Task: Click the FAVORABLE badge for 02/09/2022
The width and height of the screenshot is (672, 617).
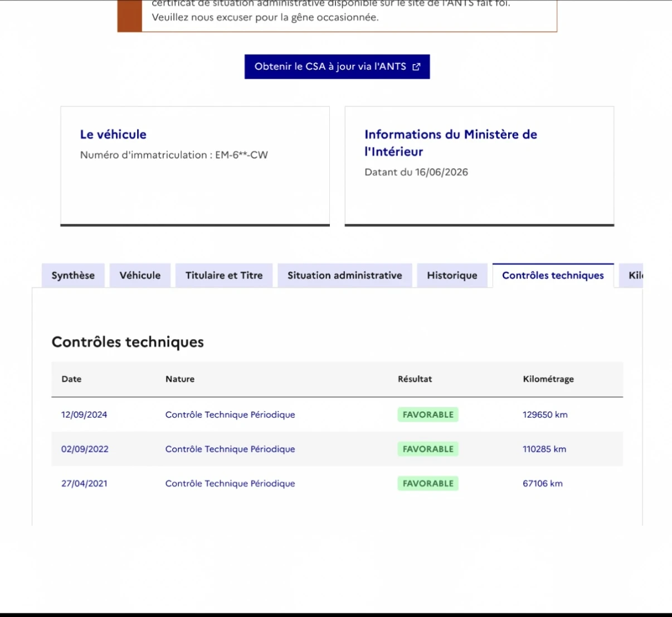Action: (428, 449)
